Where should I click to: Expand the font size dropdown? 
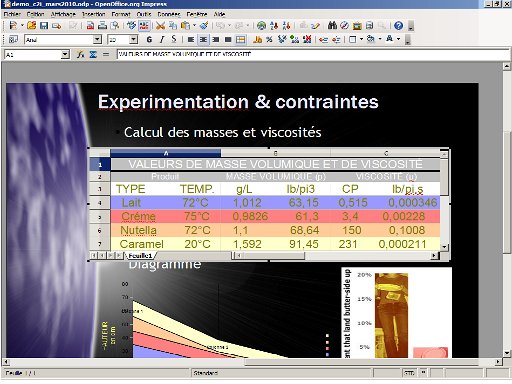pos(134,40)
